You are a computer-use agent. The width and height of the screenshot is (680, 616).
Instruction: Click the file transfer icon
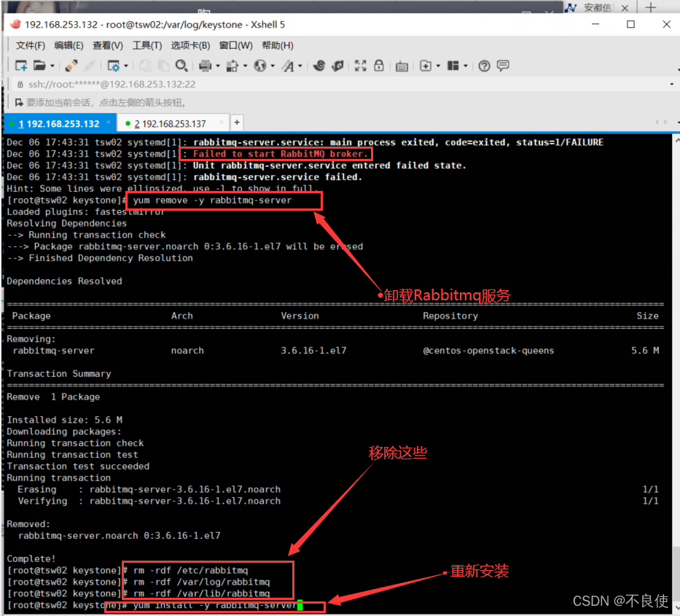click(x=232, y=66)
